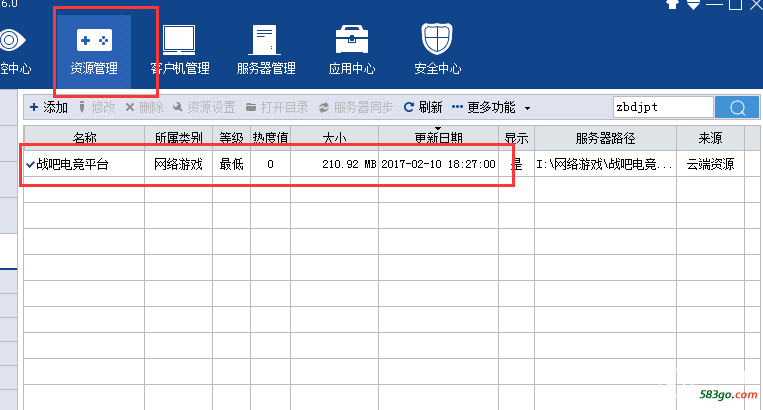763x410 pixels.
Task: Open the 服务器管理 tab
Action: [266, 51]
